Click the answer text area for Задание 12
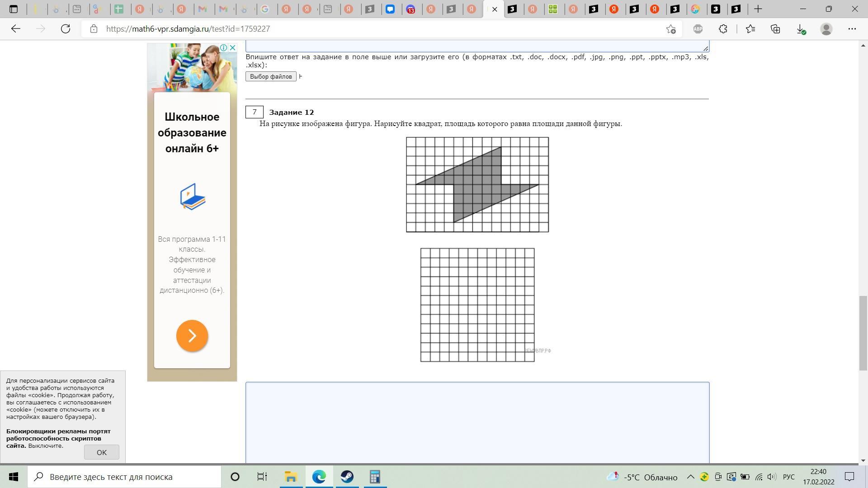Screen dimensions: 868x488 (477, 422)
